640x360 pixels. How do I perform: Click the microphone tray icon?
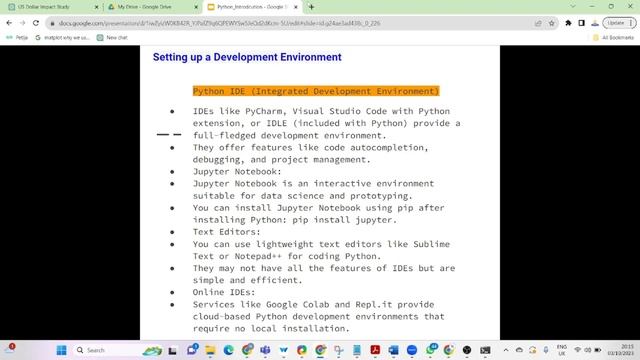coord(546,350)
